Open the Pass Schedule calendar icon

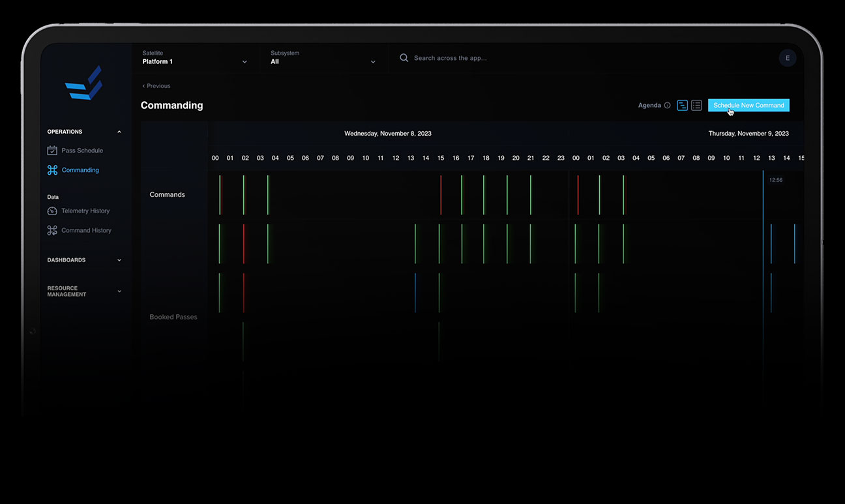pyautogui.click(x=52, y=151)
